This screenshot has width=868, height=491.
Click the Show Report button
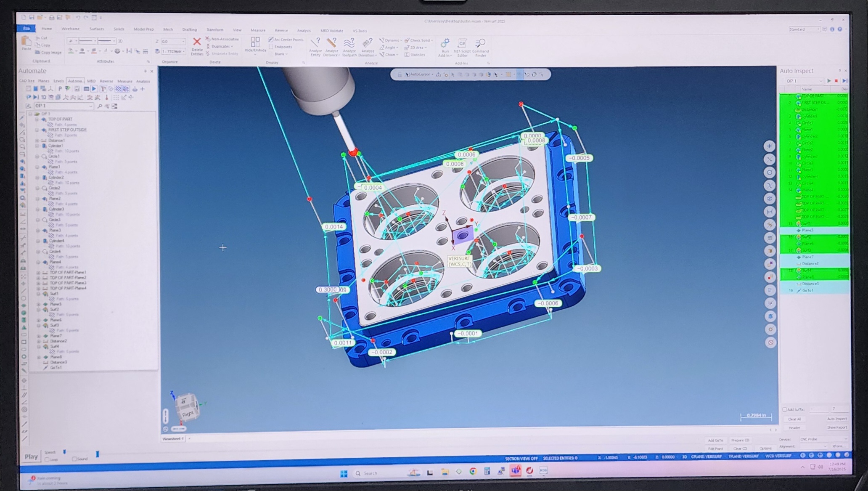(x=836, y=427)
